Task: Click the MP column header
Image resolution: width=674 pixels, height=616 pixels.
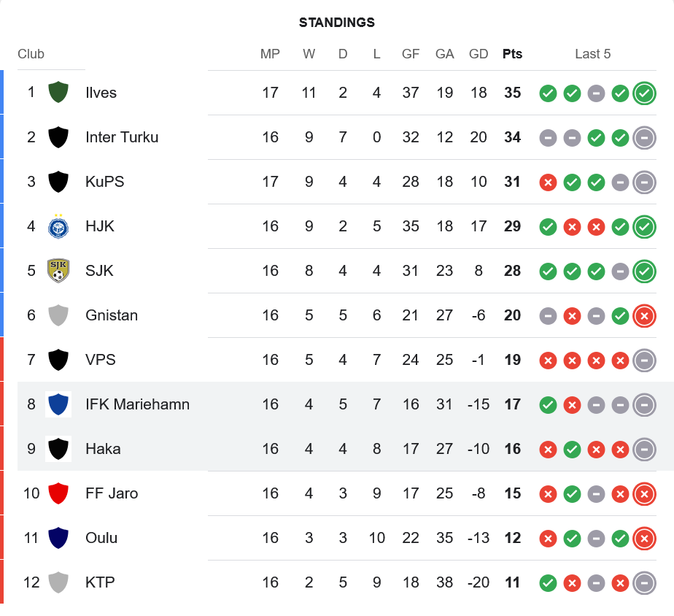Action: tap(270, 54)
